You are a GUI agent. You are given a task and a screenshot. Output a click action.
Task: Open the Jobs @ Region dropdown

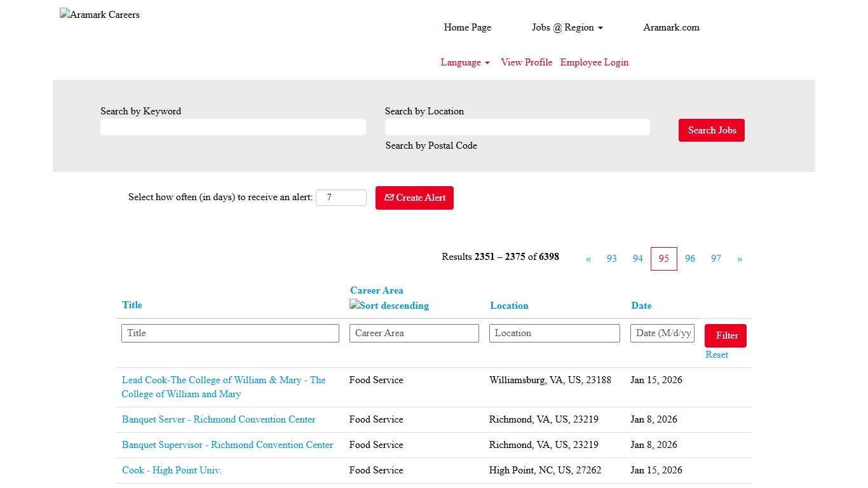[566, 27]
